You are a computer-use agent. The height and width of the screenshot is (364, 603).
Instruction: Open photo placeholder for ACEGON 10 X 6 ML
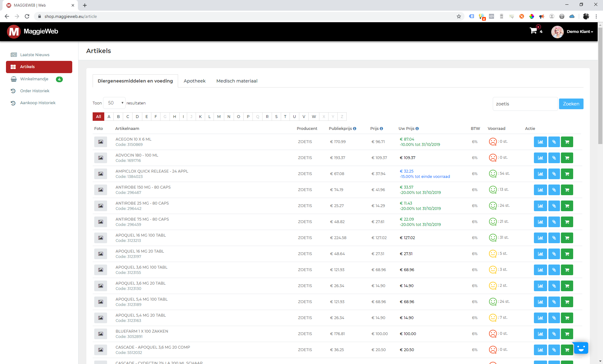[x=100, y=142]
